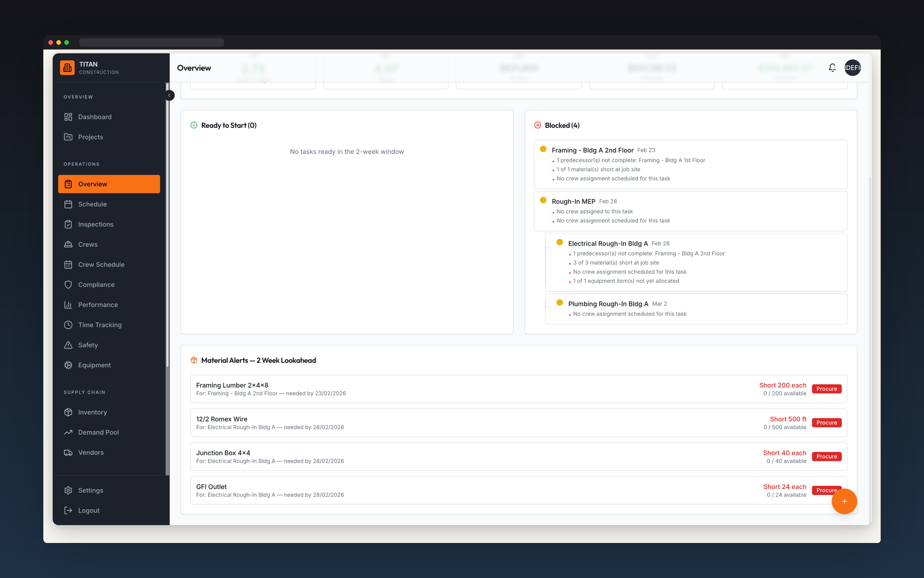Log out using the Logout link

coord(109,511)
